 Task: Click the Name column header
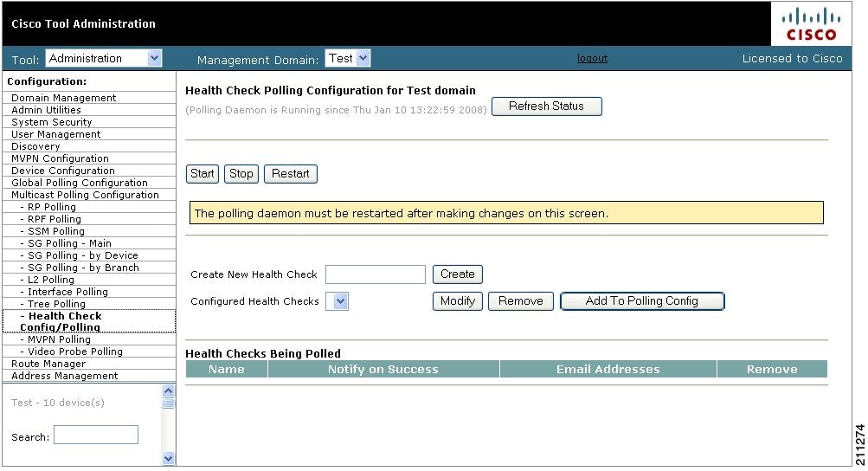coord(227,370)
